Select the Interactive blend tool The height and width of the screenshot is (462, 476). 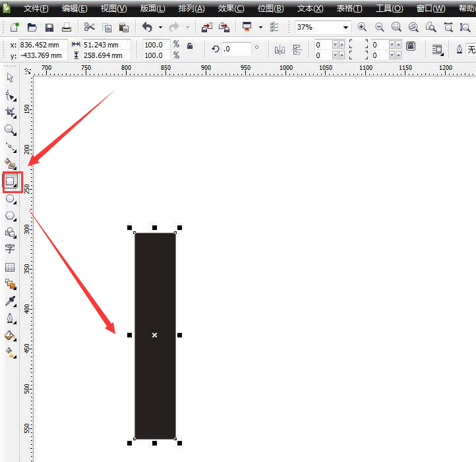click(x=11, y=285)
